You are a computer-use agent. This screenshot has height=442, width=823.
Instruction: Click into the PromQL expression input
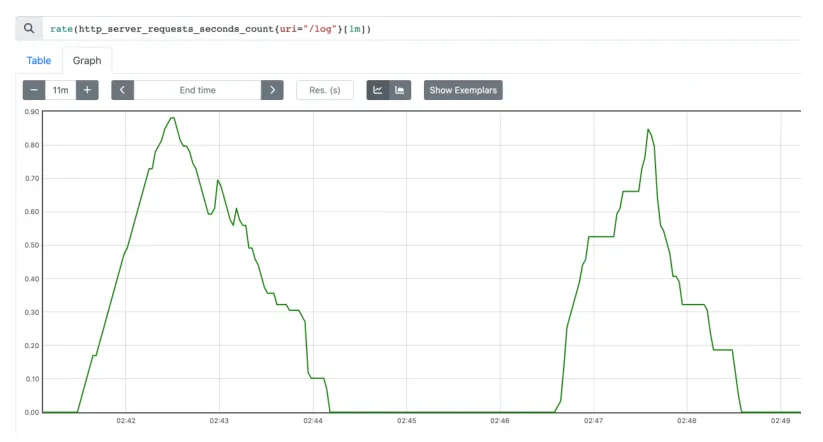click(x=423, y=29)
